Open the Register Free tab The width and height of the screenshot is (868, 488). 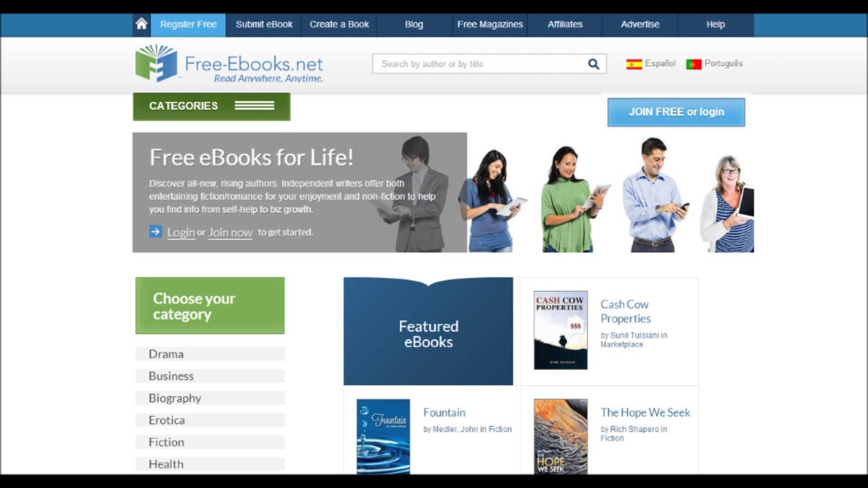189,24
